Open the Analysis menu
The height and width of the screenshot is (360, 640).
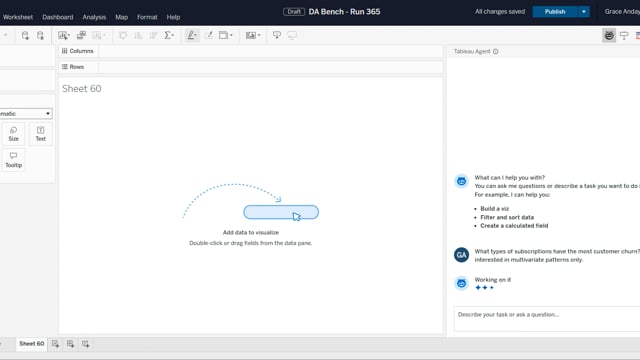94,17
